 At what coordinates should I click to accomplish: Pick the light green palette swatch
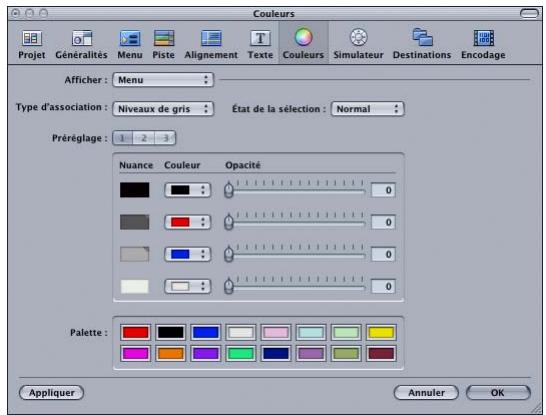[346, 332]
